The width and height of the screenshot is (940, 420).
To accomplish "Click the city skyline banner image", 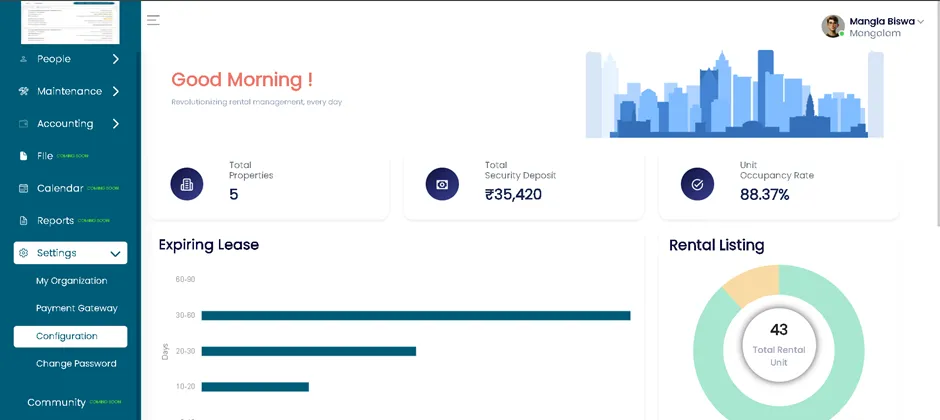I will tap(734, 94).
